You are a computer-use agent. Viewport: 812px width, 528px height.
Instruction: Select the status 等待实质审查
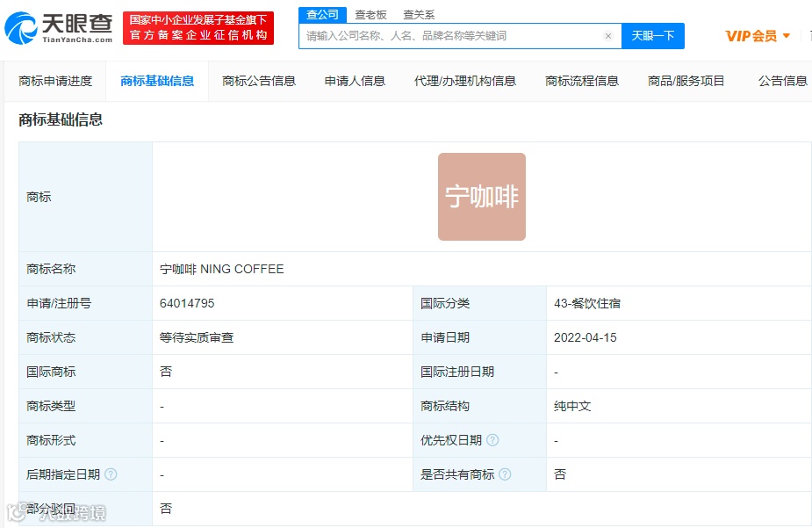tap(197, 337)
